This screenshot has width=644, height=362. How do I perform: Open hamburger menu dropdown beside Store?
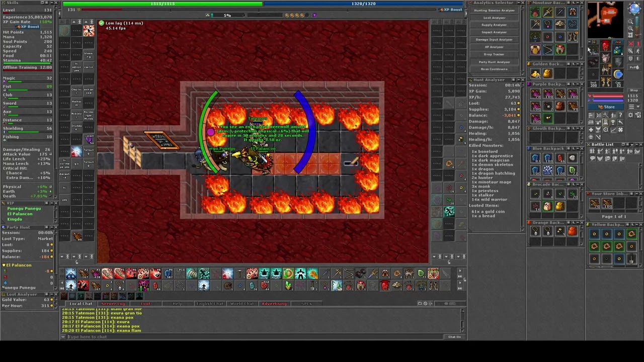pyautogui.click(x=635, y=107)
